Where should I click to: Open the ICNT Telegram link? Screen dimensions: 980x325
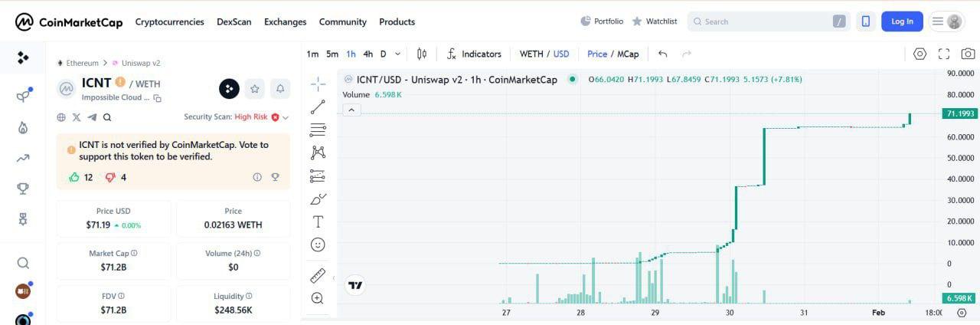click(92, 117)
